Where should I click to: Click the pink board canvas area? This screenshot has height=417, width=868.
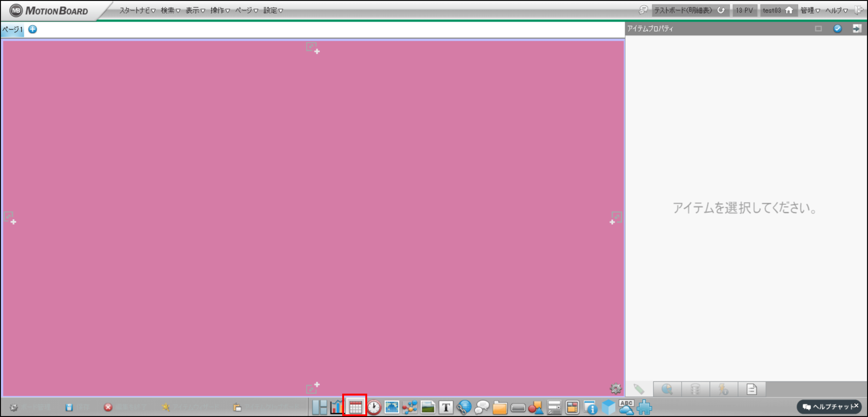[313, 216]
